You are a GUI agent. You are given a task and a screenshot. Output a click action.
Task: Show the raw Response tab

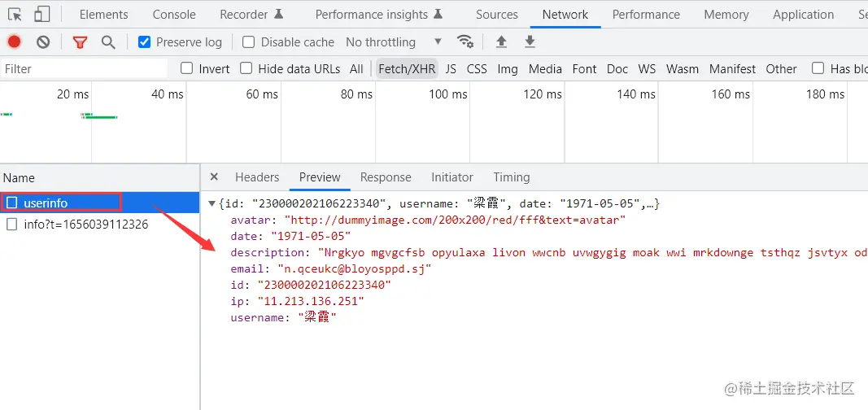386,177
